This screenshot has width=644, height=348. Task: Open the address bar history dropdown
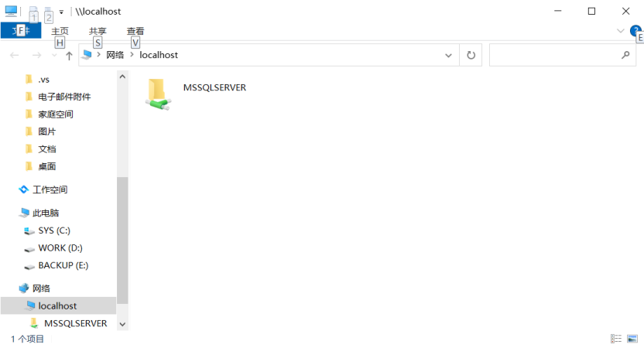click(x=448, y=56)
